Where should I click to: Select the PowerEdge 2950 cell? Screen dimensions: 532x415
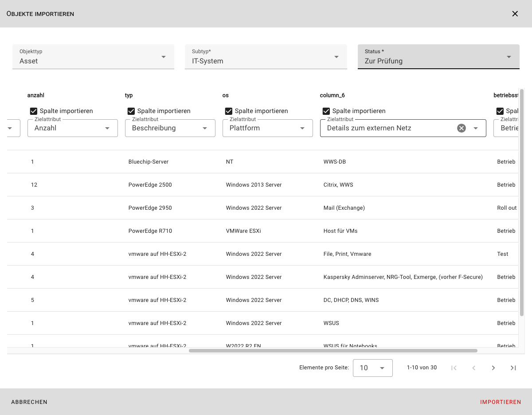[x=150, y=208]
